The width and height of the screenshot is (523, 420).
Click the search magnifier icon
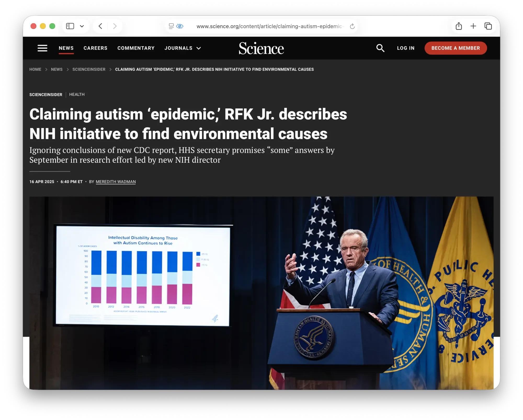pyautogui.click(x=380, y=48)
